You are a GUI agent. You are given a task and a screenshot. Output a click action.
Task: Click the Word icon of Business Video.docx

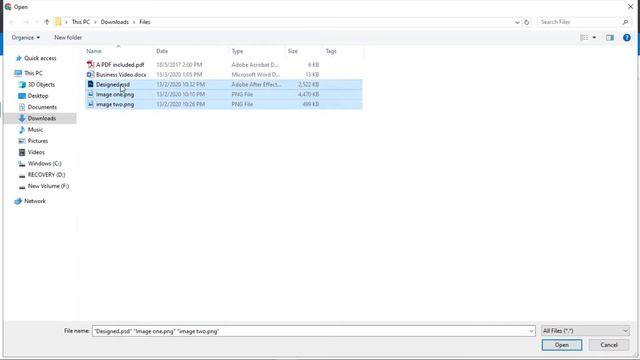[x=90, y=75]
